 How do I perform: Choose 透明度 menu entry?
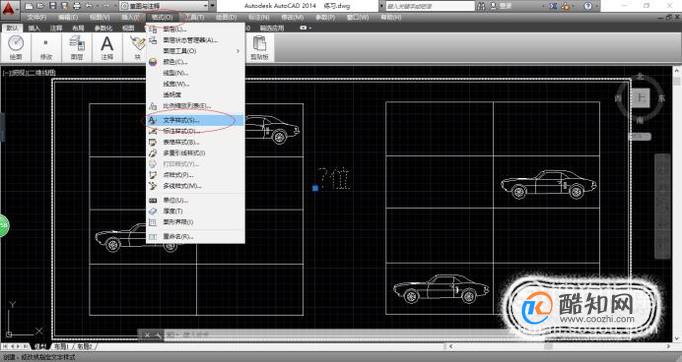click(195, 94)
